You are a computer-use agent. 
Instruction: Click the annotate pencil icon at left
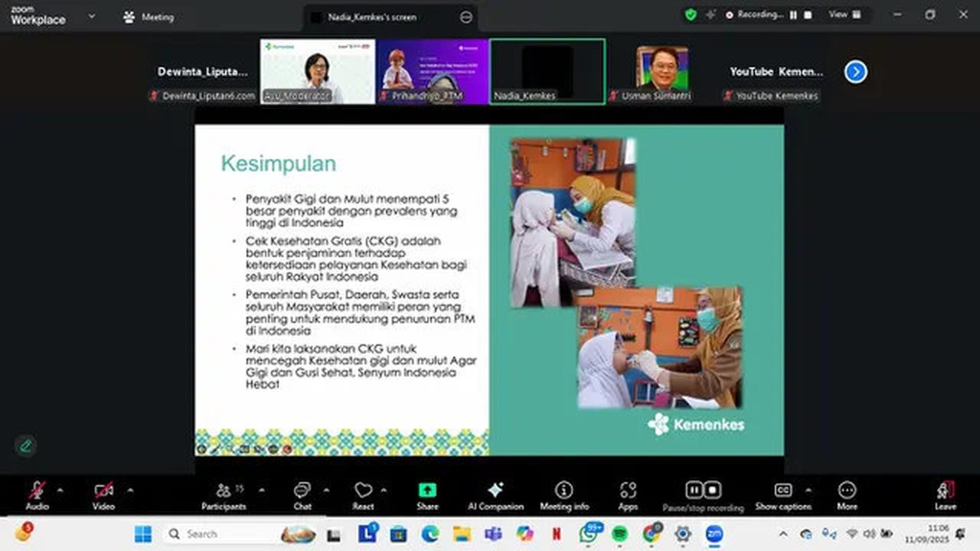click(25, 445)
